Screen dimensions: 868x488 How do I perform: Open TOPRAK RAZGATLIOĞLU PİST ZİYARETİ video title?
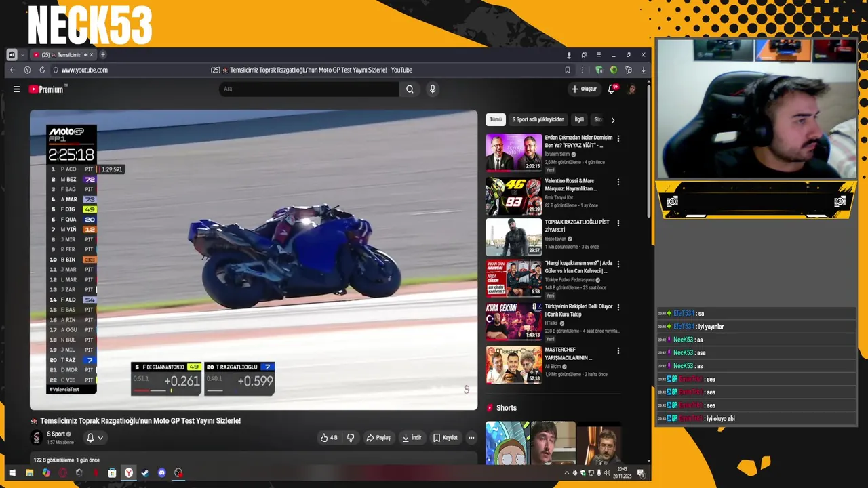tap(577, 226)
